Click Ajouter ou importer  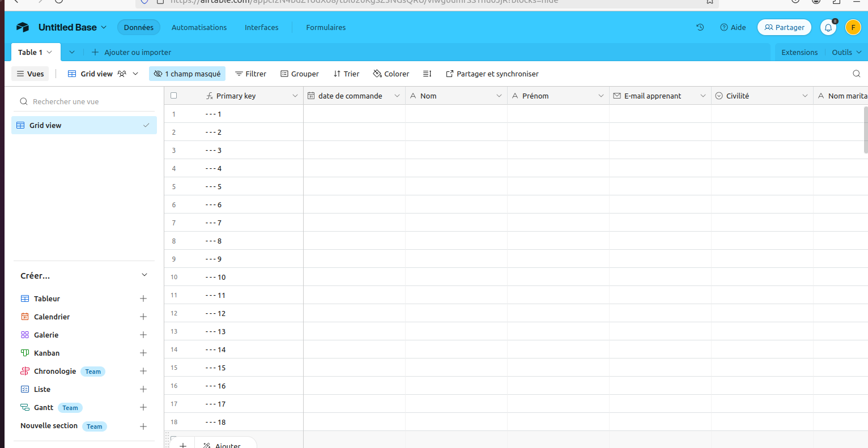(x=131, y=52)
